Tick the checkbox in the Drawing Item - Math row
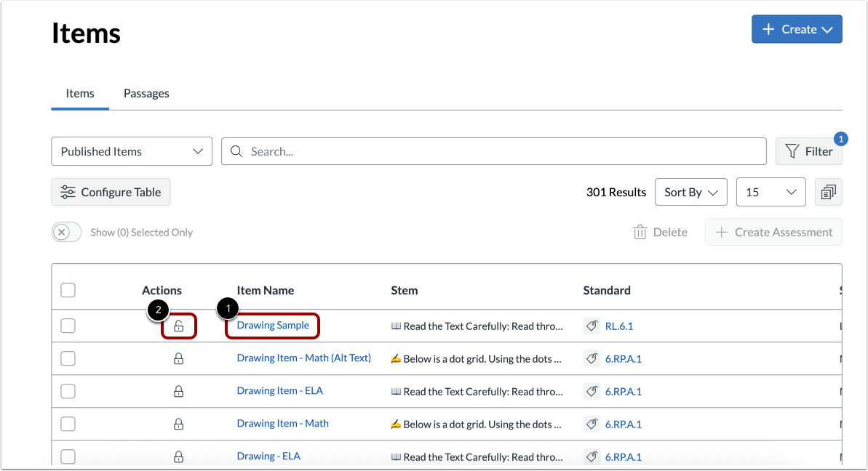 68,424
